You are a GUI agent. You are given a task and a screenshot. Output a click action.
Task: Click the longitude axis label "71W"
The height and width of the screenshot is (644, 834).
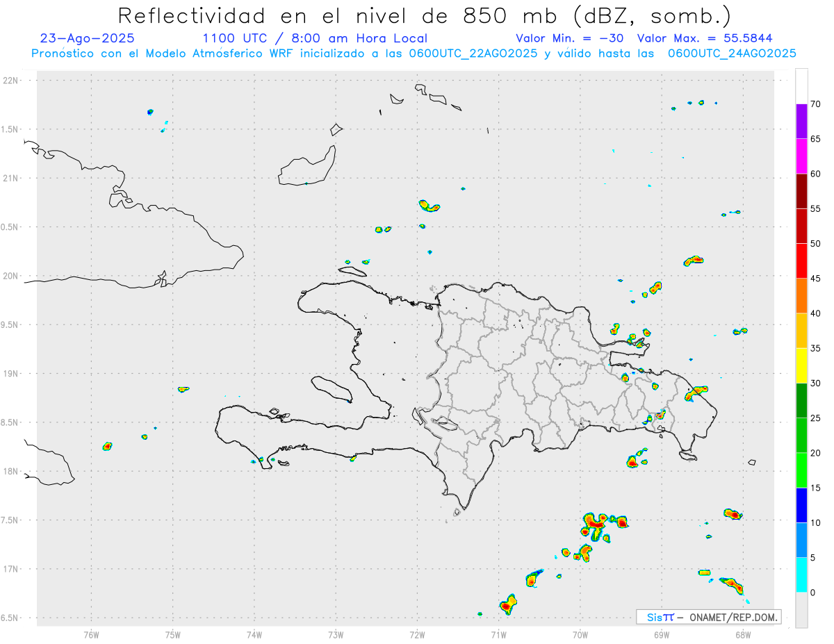pyautogui.click(x=498, y=634)
